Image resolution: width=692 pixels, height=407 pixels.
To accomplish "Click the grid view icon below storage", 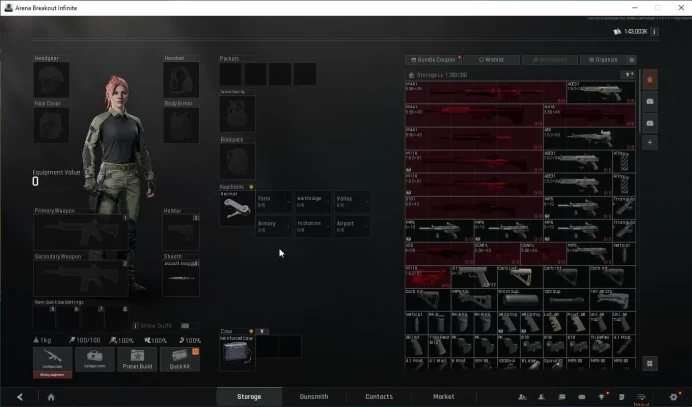I will point(650,363).
